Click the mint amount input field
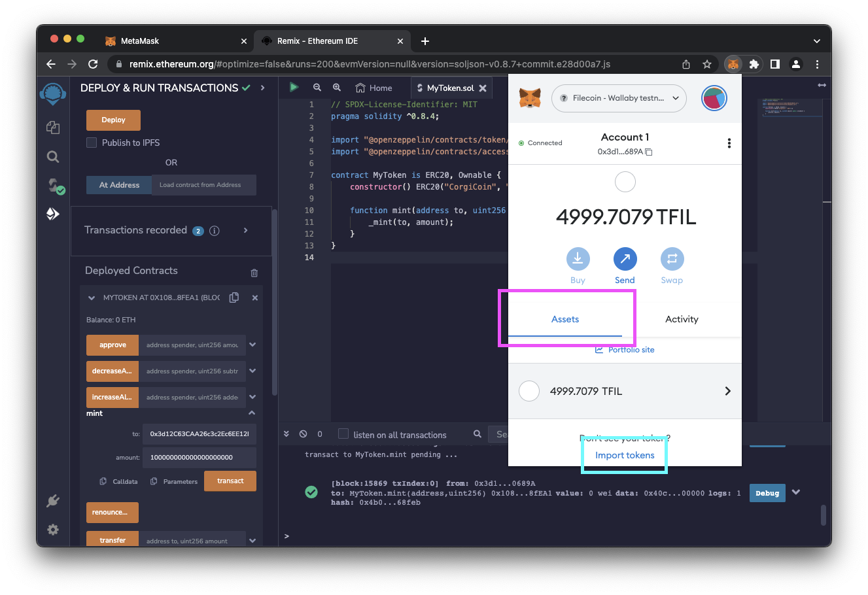Screen dimensions: 868x595 coord(200,457)
